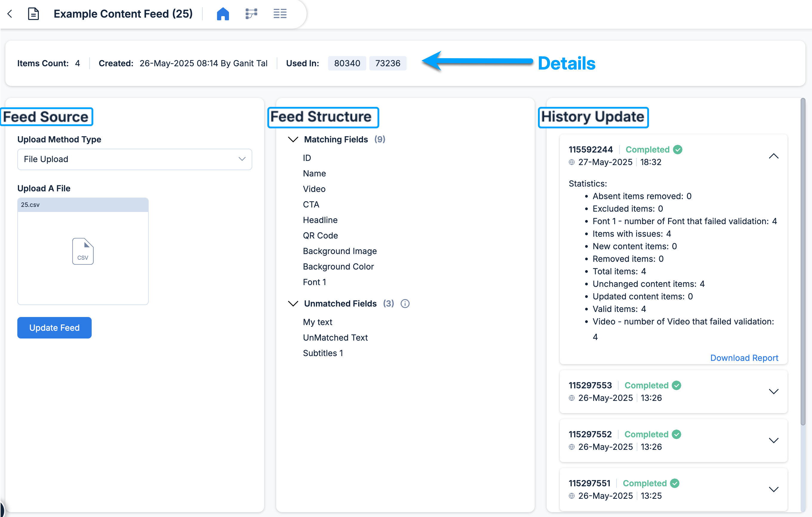Click the update ID 115297552
The height and width of the screenshot is (517, 812).
coord(590,434)
